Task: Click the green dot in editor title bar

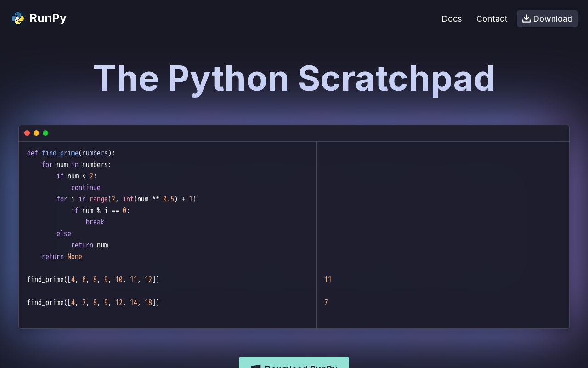Action: [45, 133]
